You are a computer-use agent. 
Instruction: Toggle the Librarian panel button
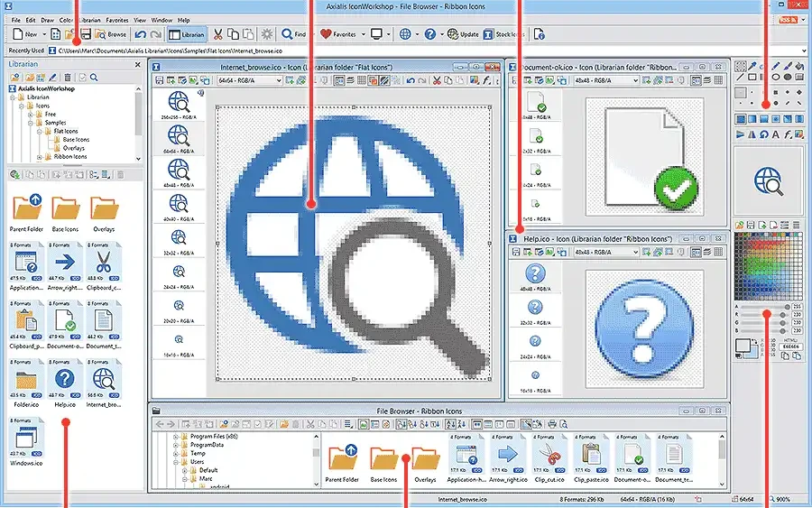click(187, 34)
